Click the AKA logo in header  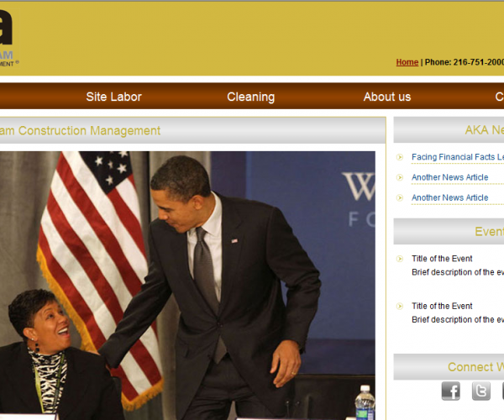pos(8,37)
